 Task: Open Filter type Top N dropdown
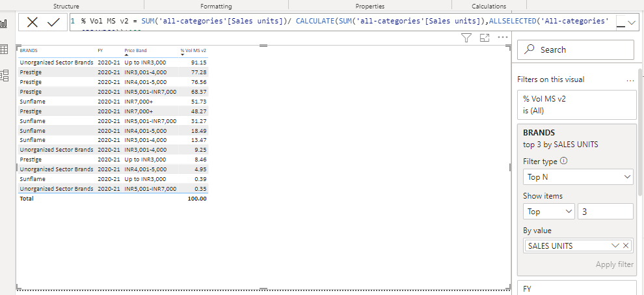(x=578, y=177)
